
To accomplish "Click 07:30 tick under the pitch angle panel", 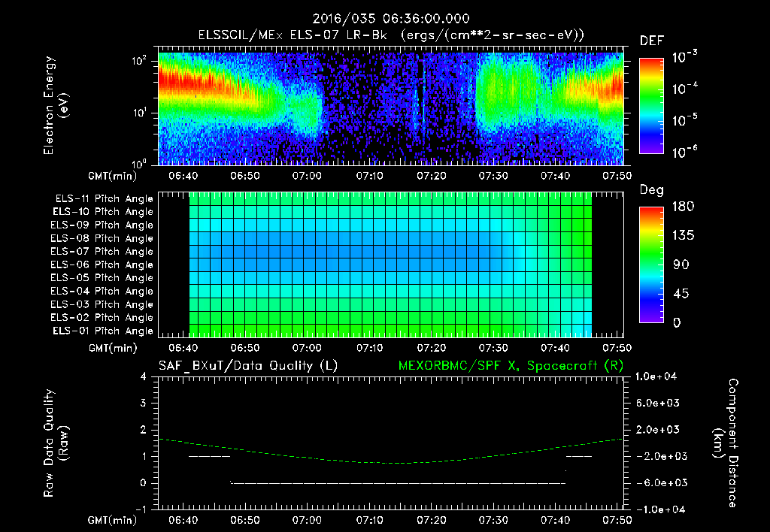I will click(x=493, y=348).
